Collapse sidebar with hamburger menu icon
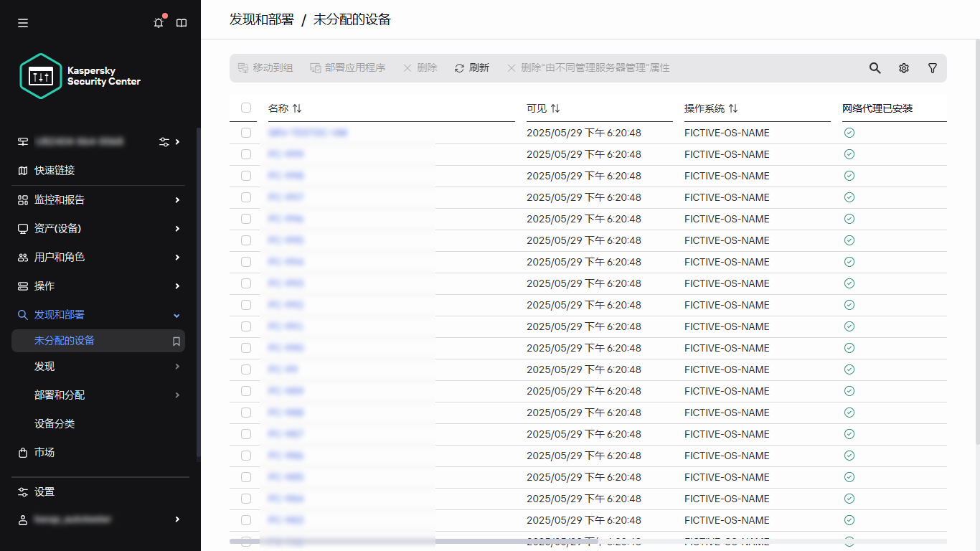This screenshot has height=551, width=980. click(x=23, y=23)
